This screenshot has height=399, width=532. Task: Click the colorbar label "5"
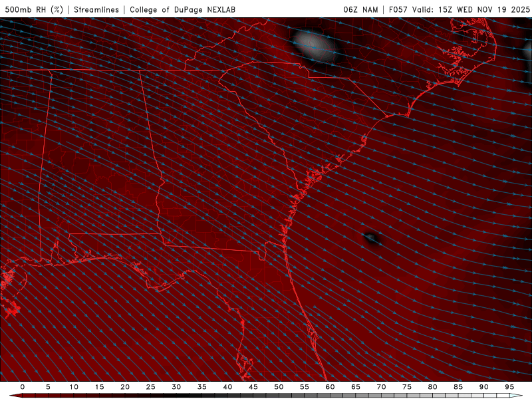pyautogui.click(x=48, y=387)
